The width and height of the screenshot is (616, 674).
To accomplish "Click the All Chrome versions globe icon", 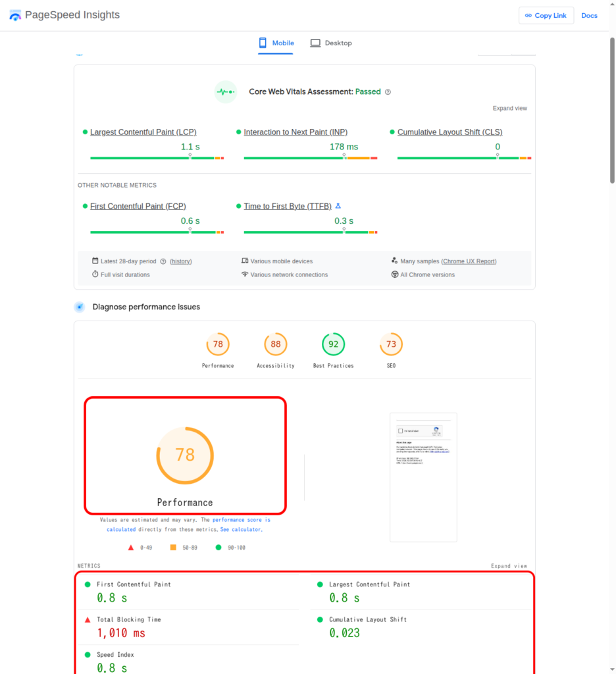I will click(396, 274).
